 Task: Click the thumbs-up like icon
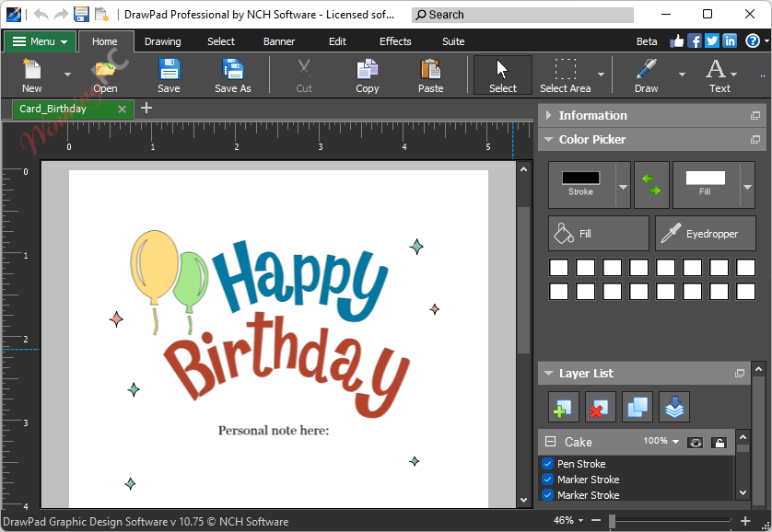(x=677, y=41)
